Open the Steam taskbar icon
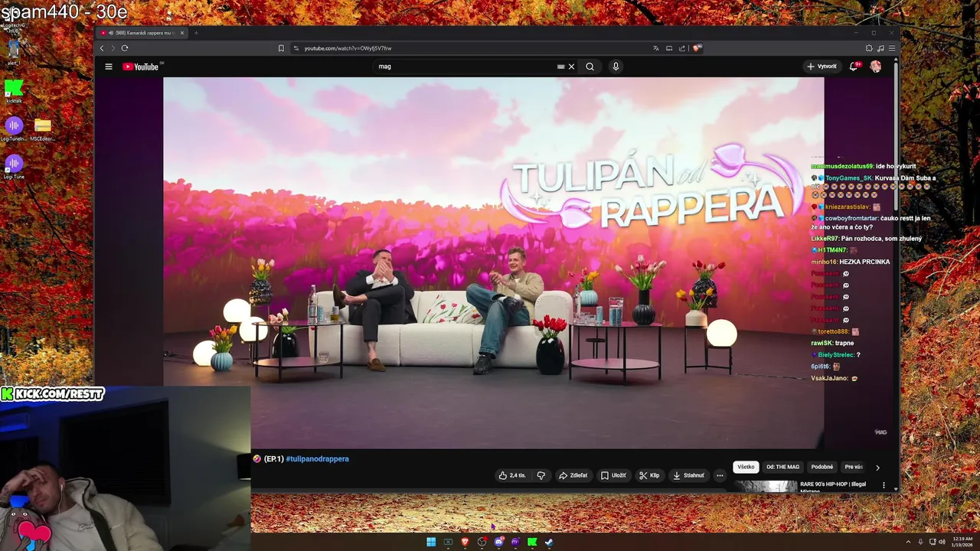980x551 pixels. tap(549, 542)
